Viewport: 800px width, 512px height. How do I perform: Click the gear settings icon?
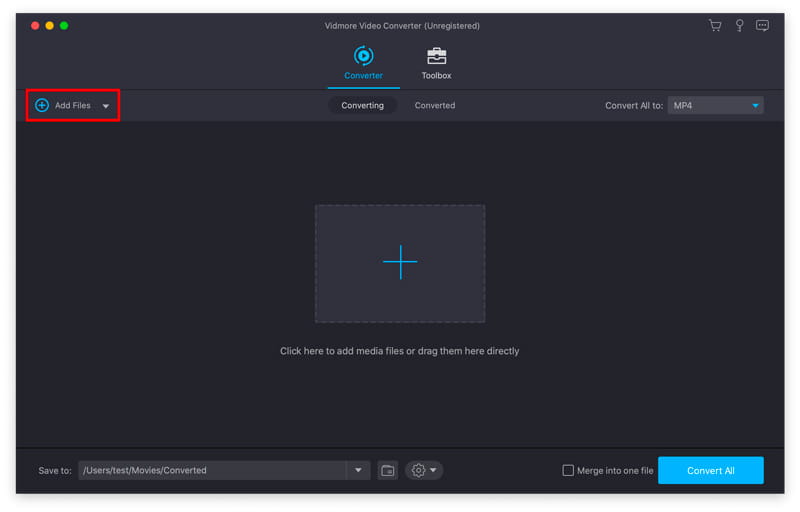point(419,470)
